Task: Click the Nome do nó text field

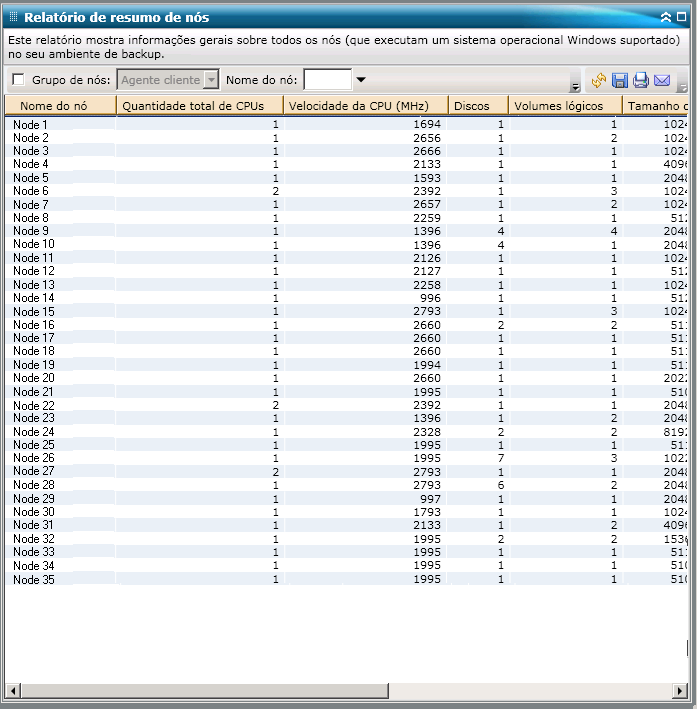Action: point(327,80)
